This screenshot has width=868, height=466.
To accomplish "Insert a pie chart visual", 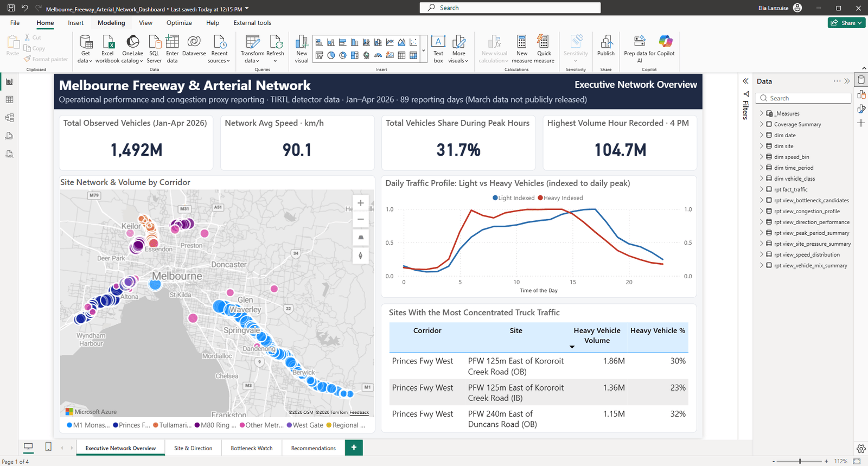I will point(331,55).
